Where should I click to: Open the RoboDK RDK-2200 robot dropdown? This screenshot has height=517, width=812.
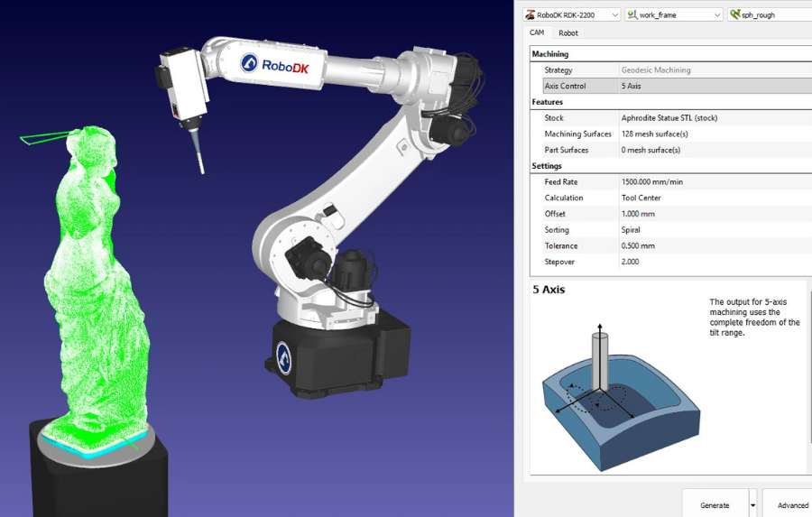pyautogui.click(x=571, y=15)
